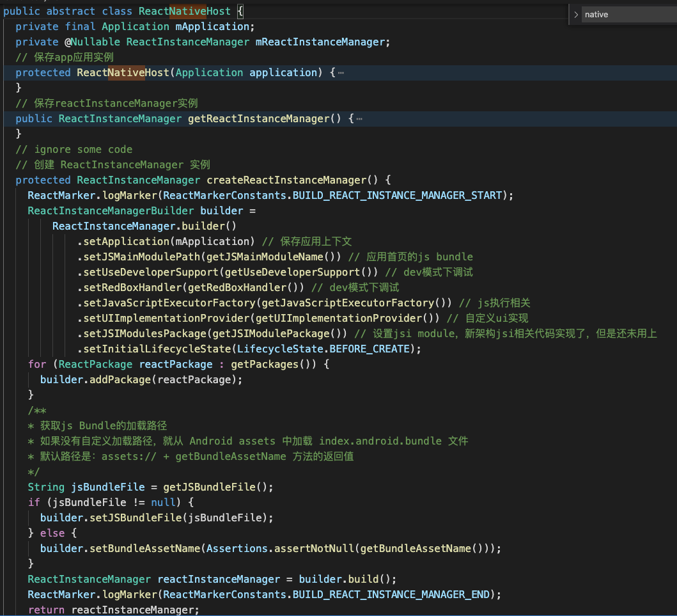677x616 pixels.
Task: Expand the replace toggle chevron in find widget
Action: (x=576, y=14)
